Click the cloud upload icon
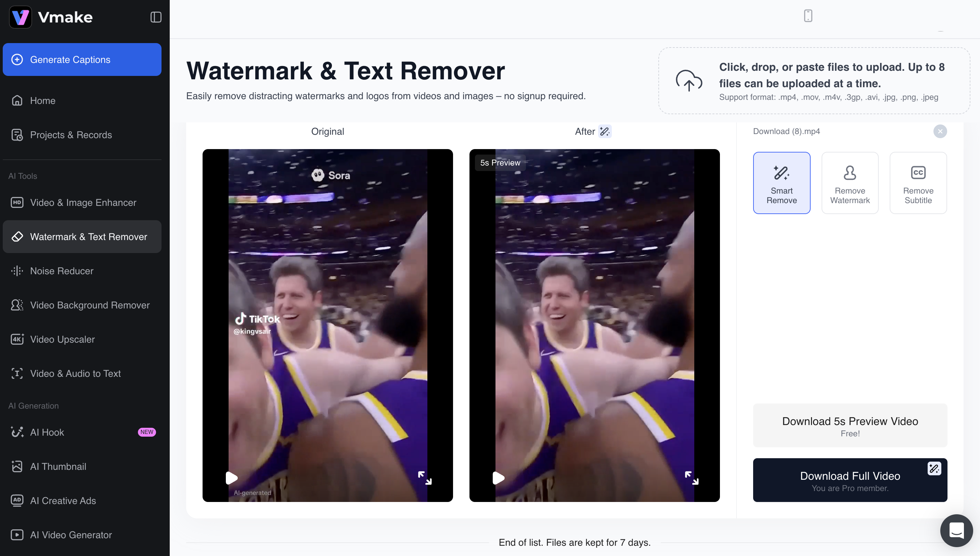 688,81
